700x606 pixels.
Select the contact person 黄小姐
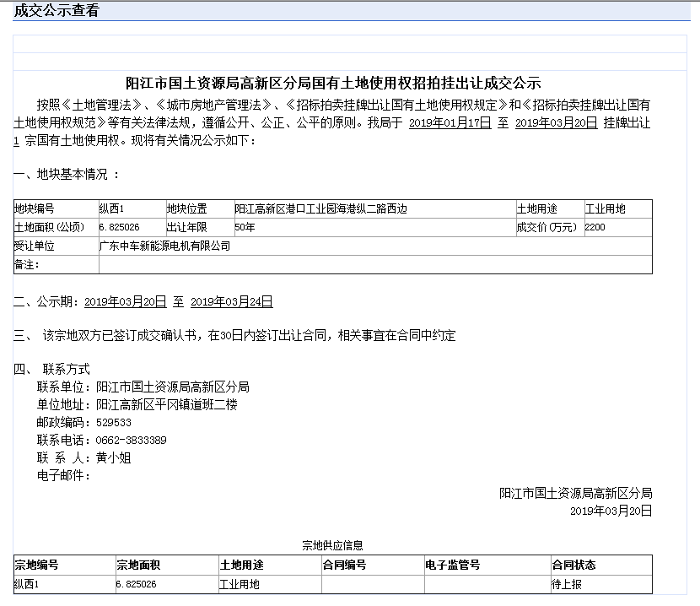coord(113,457)
